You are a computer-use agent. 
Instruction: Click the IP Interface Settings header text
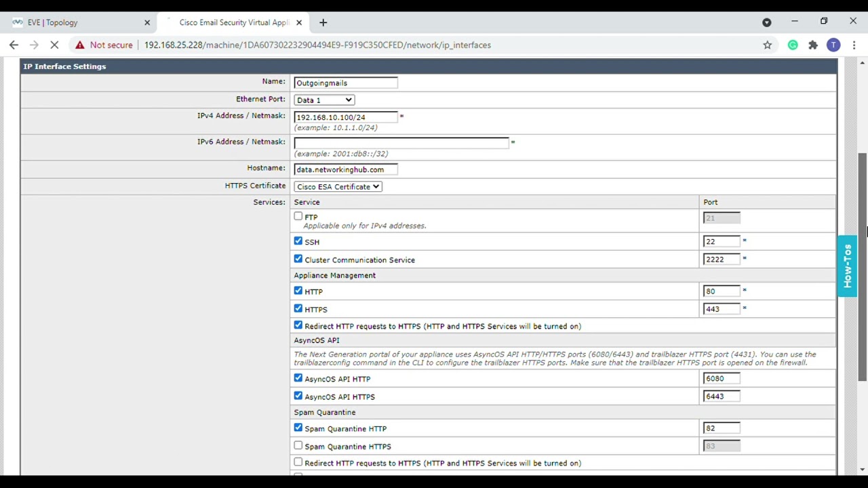click(64, 66)
